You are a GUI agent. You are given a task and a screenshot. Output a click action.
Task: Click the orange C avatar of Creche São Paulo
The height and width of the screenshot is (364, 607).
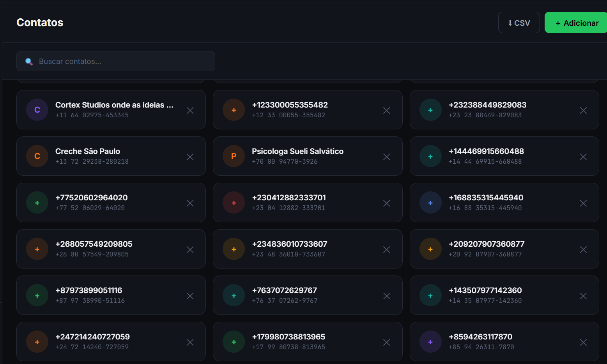(x=37, y=156)
